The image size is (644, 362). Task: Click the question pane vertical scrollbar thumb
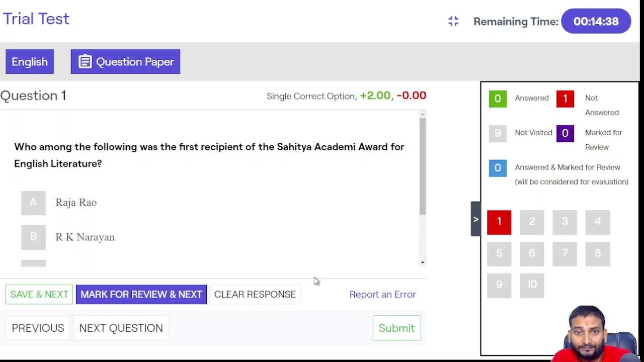(x=422, y=166)
